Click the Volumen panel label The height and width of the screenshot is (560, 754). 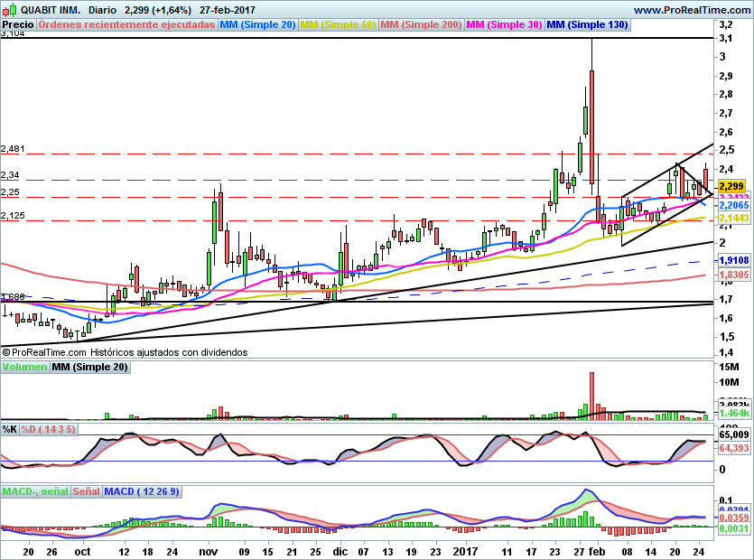click(24, 367)
